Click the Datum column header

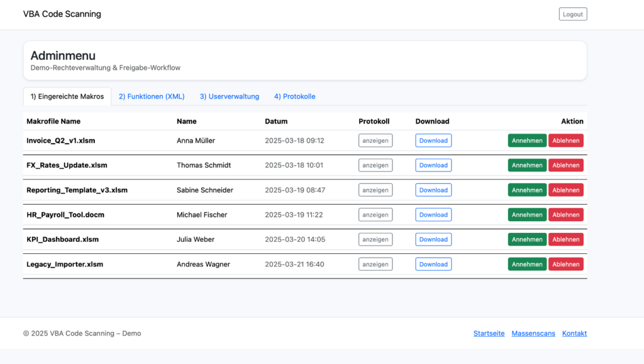coord(276,122)
